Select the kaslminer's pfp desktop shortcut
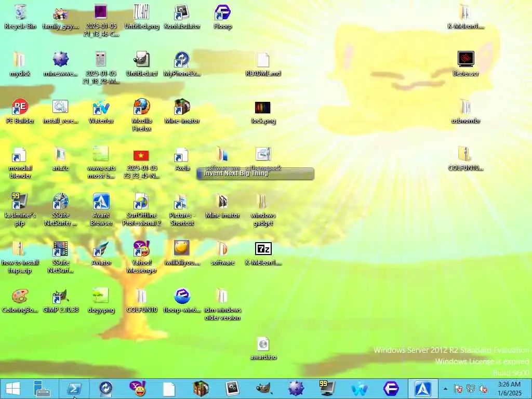The image size is (532, 399). (x=20, y=210)
